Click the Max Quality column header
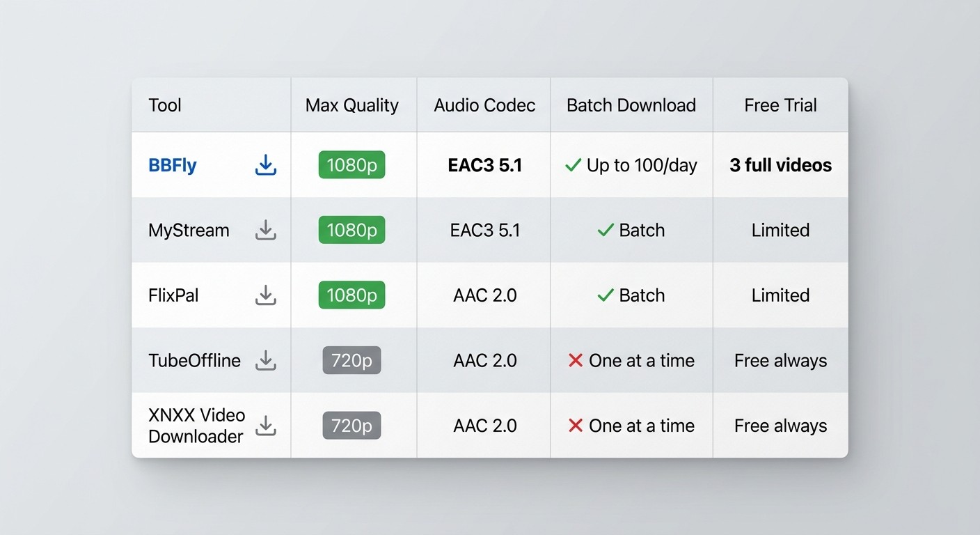This screenshot has width=980, height=535. point(352,105)
